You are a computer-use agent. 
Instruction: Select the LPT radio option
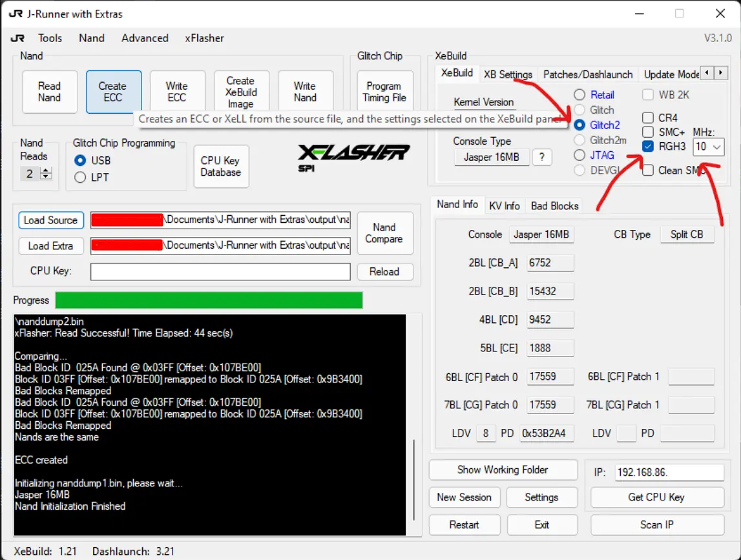point(80,177)
